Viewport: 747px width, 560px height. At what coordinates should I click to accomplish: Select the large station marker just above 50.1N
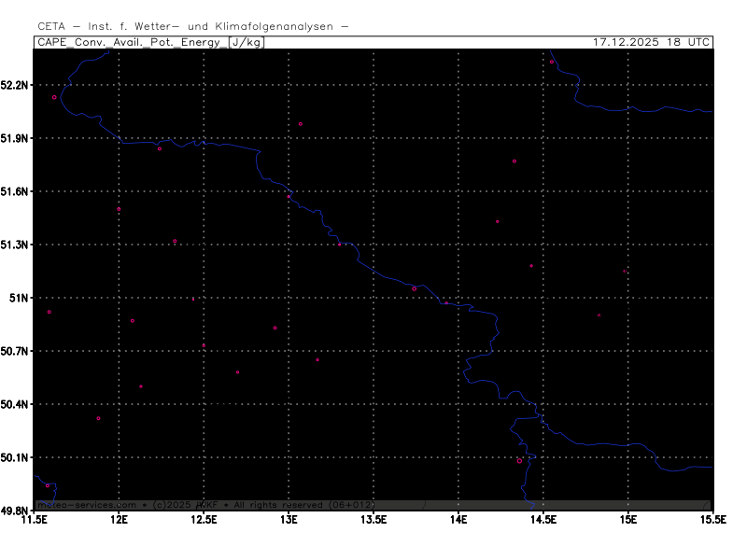(x=519, y=461)
